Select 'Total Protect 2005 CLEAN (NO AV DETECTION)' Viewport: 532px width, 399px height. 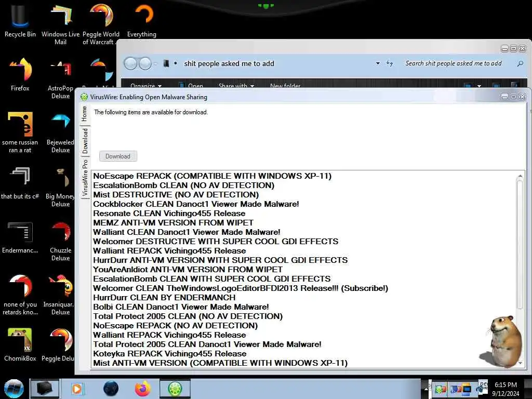188,316
